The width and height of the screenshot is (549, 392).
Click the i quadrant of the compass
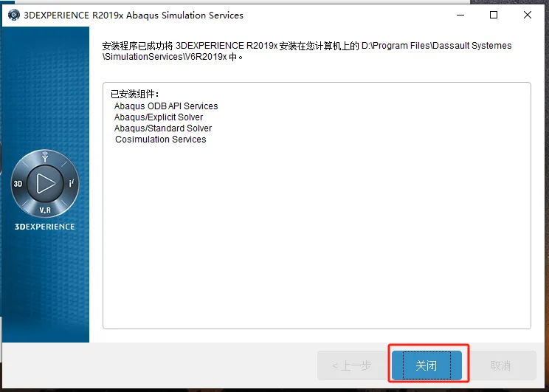click(x=71, y=183)
